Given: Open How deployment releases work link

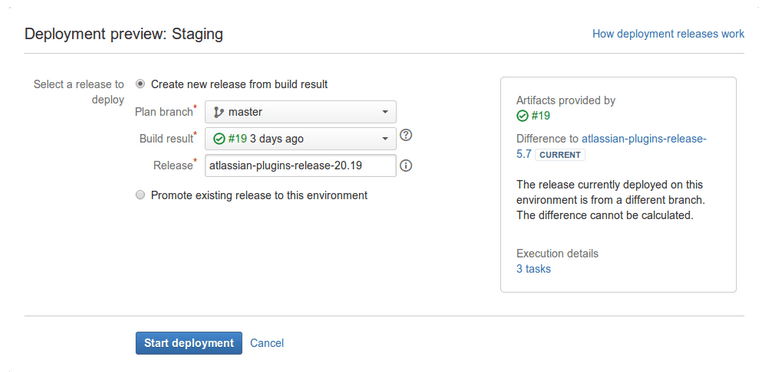Looking at the screenshot, I should coord(668,34).
